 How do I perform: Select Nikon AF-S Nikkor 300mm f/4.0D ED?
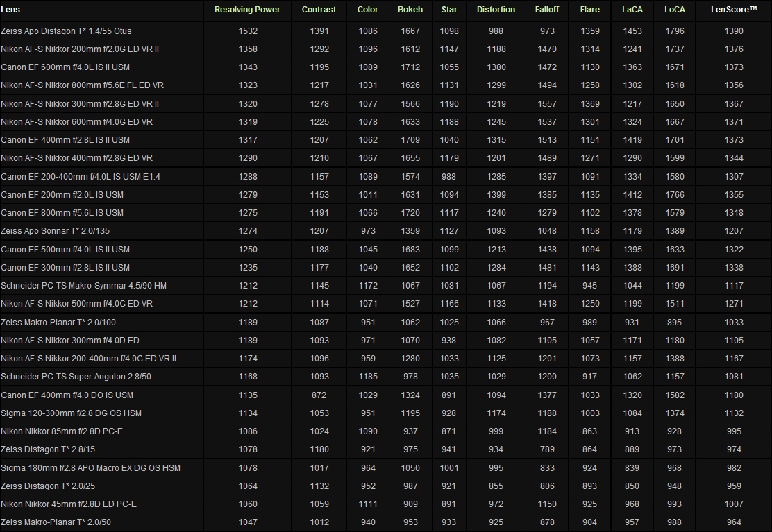[x=70, y=341]
